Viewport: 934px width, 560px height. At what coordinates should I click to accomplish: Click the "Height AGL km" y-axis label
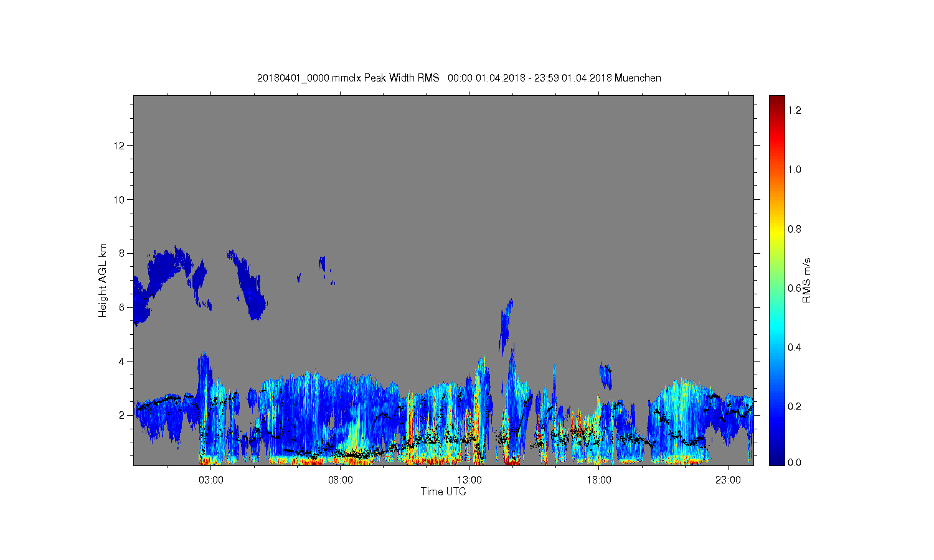[x=103, y=280]
